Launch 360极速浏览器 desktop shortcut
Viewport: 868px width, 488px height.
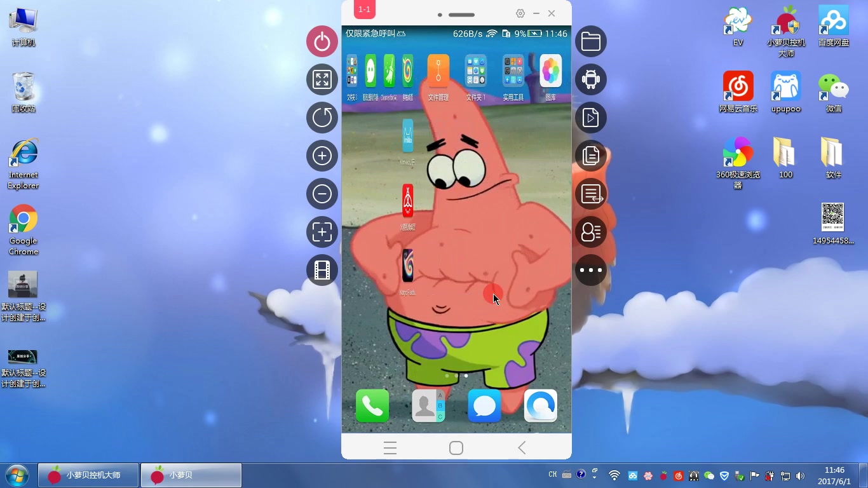pyautogui.click(x=738, y=163)
